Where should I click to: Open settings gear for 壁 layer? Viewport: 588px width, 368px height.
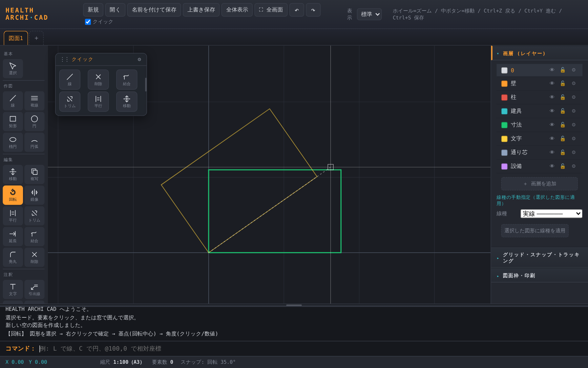pos(574,83)
